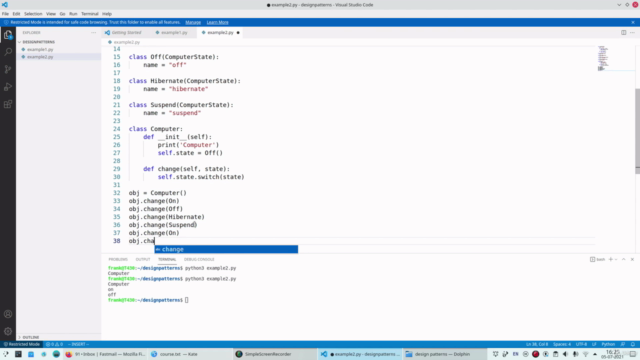Image resolution: width=640 pixels, height=360 pixels.
Task: Open the Explorer view in the activity bar
Action: [8, 35]
